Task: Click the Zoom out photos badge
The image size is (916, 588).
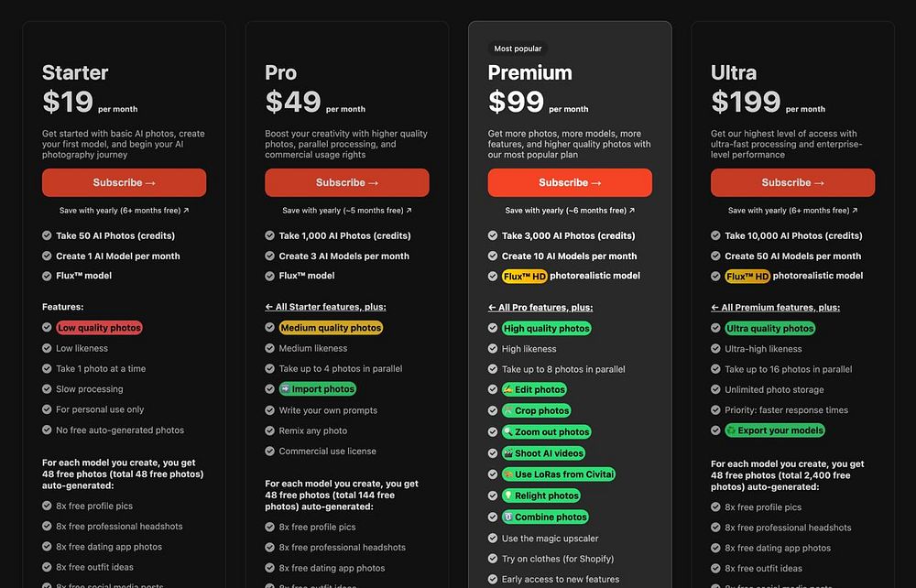Action: [x=547, y=431]
